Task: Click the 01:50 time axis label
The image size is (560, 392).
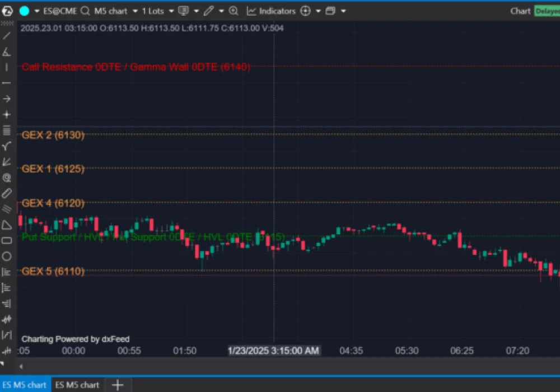Action: (x=185, y=351)
